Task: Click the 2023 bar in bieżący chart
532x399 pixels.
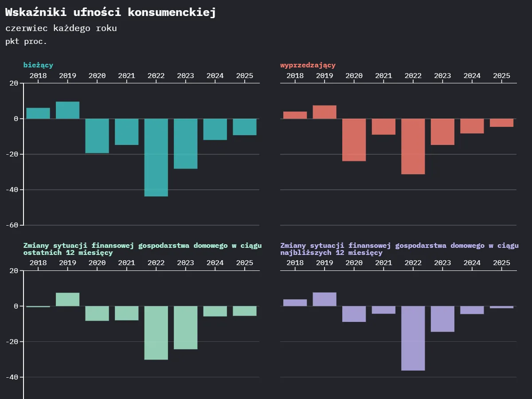Action: [185, 144]
